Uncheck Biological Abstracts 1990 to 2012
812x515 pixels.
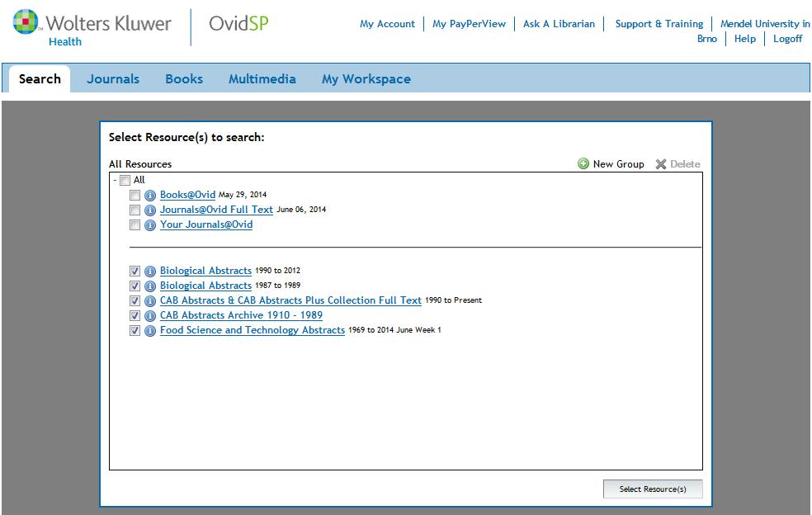point(135,271)
